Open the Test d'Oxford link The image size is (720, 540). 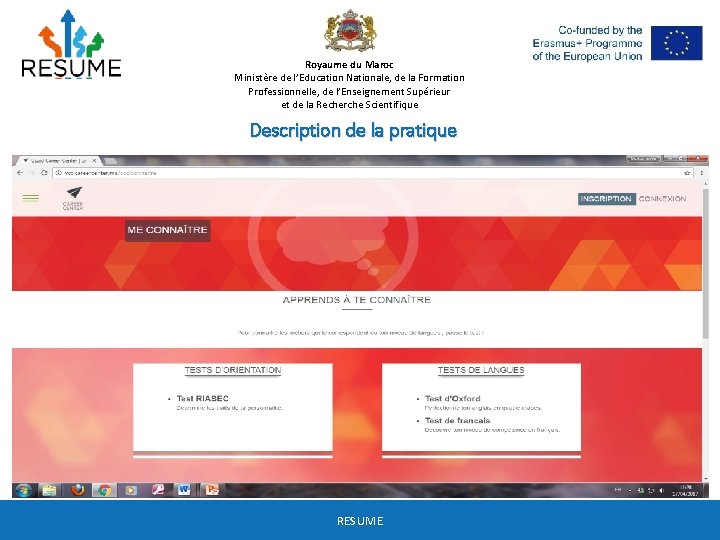452,398
